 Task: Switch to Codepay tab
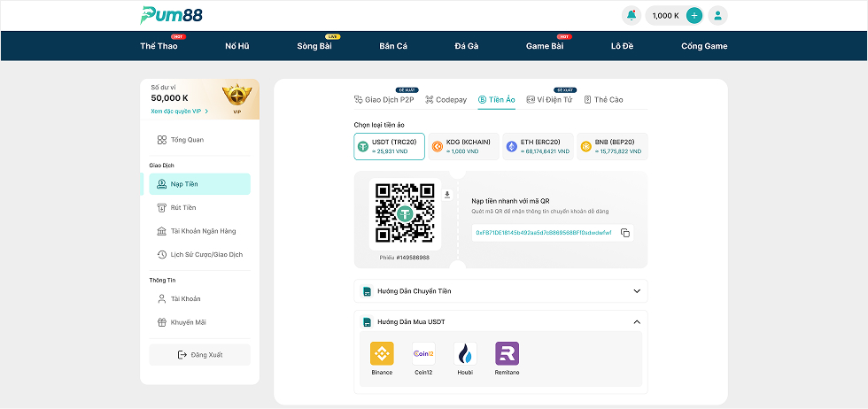coord(446,100)
